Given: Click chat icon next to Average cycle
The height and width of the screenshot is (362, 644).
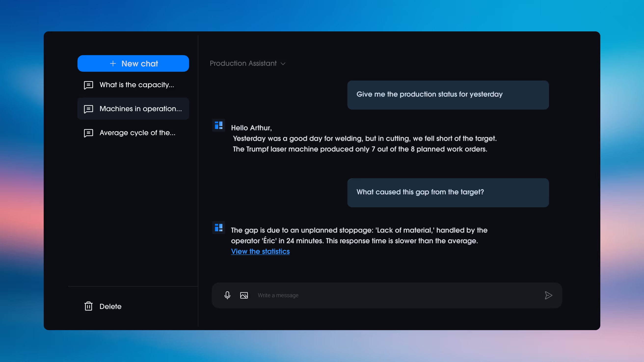Looking at the screenshot, I should (x=89, y=133).
